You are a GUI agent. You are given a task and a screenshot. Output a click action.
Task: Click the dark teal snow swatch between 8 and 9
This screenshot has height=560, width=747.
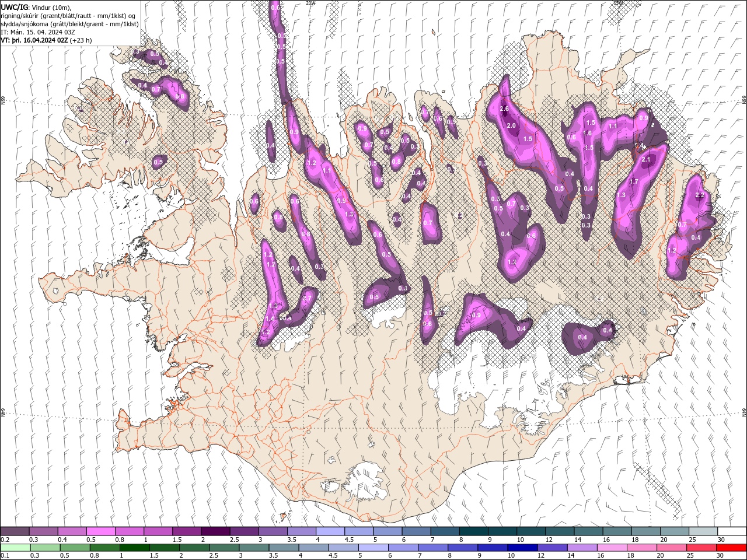(x=473, y=531)
